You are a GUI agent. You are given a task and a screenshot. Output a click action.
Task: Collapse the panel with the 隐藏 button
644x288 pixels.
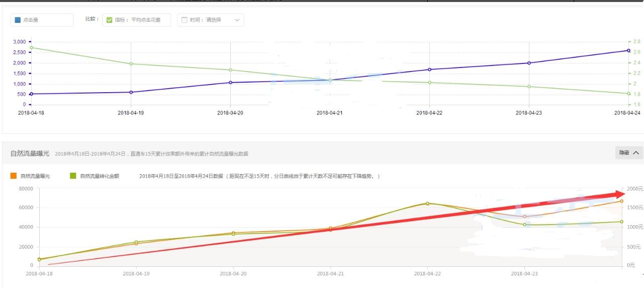point(629,153)
